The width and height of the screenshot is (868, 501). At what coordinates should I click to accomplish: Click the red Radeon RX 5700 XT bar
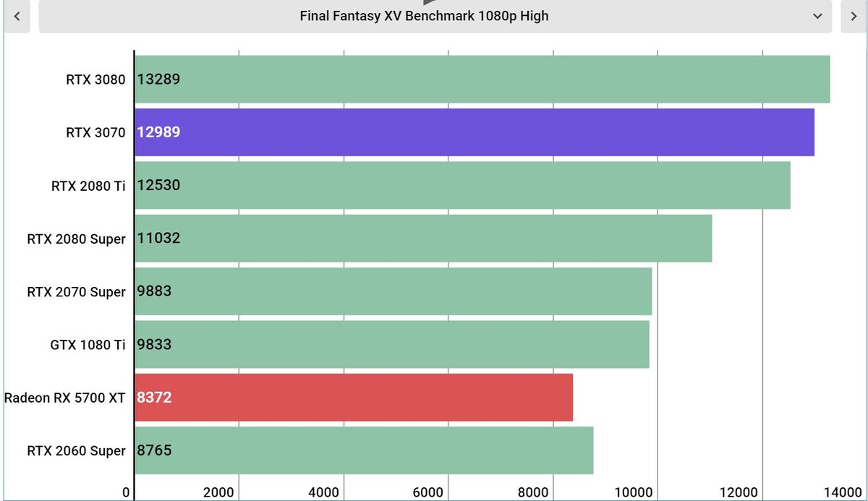pos(354,398)
